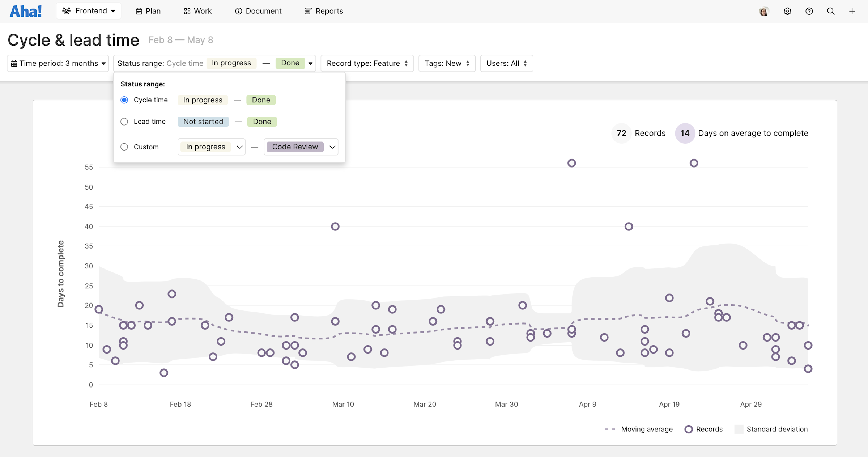
Task: Click the plus icon to create new
Action: pyautogui.click(x=852, y=11)
